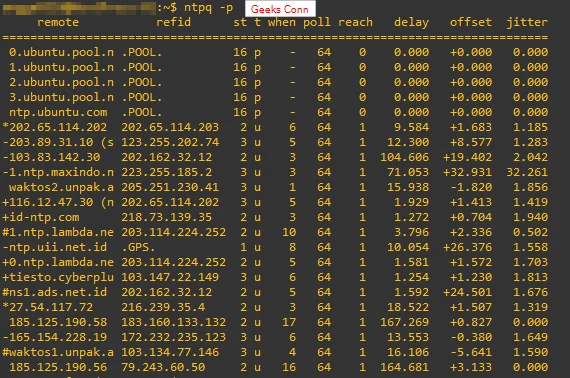
Task: Click offset value +8.577
Action: (471, 142)
